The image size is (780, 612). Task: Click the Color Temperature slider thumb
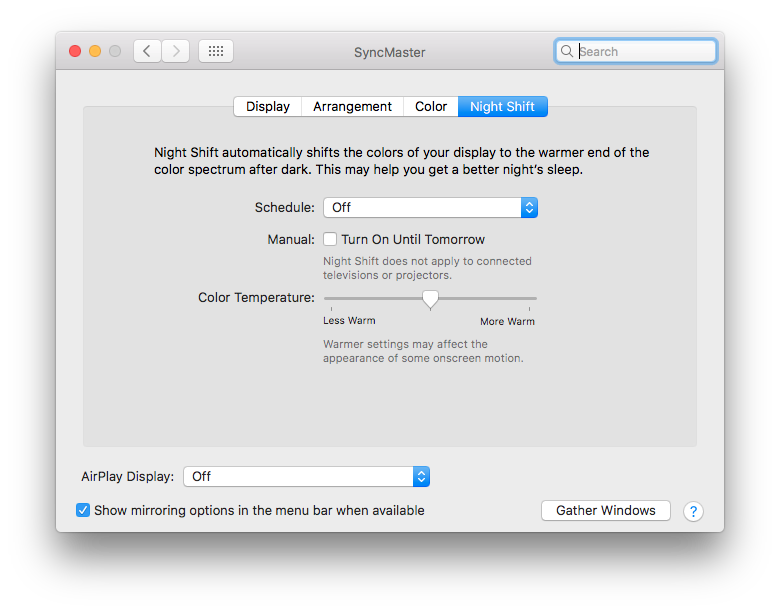430,300
